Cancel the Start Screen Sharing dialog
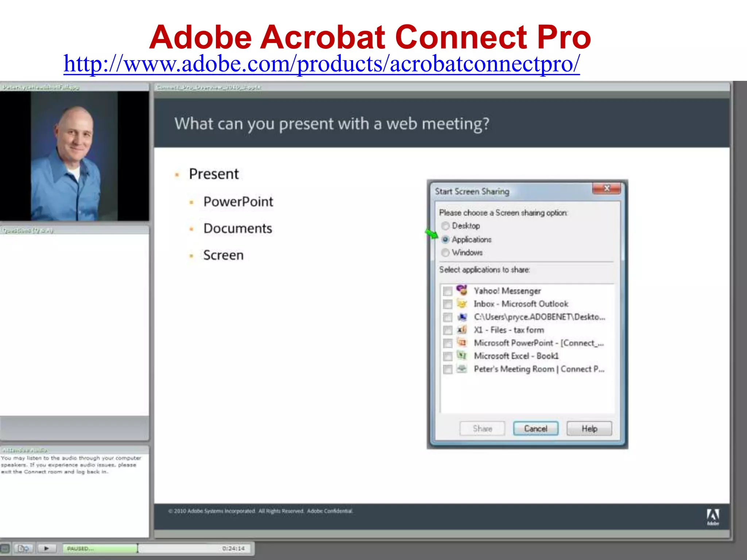Screen dimensions: 747x560 (x=536, y=429)
